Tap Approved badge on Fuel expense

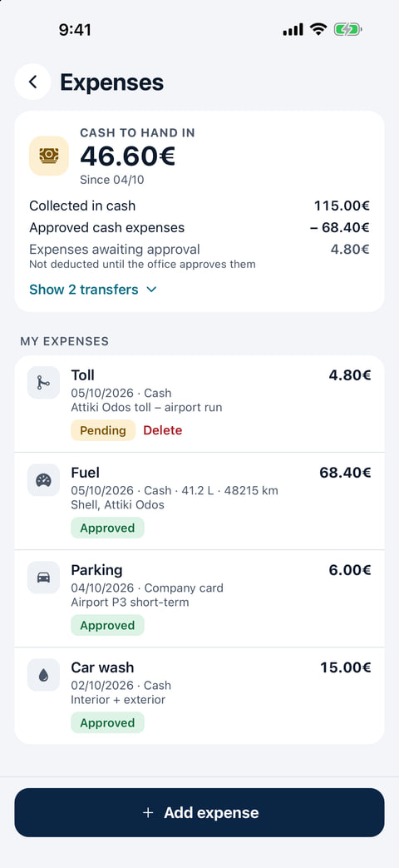pyautogui.click(x=107, y=528)
